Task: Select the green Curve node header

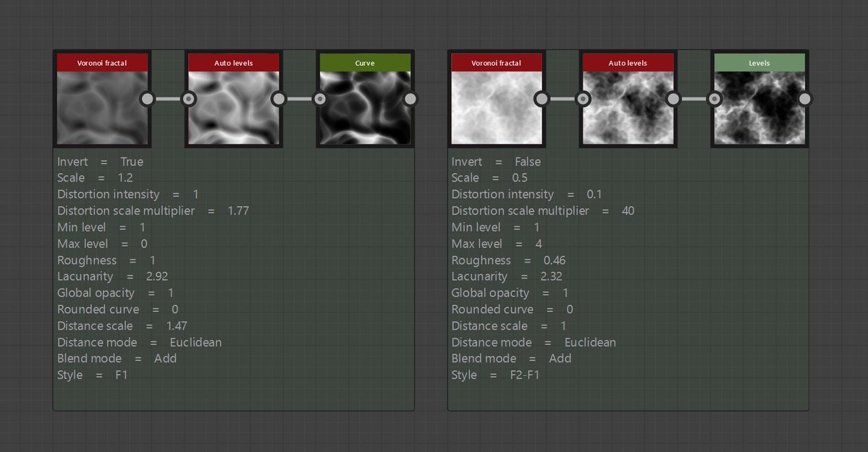Action: click(365, 62)
